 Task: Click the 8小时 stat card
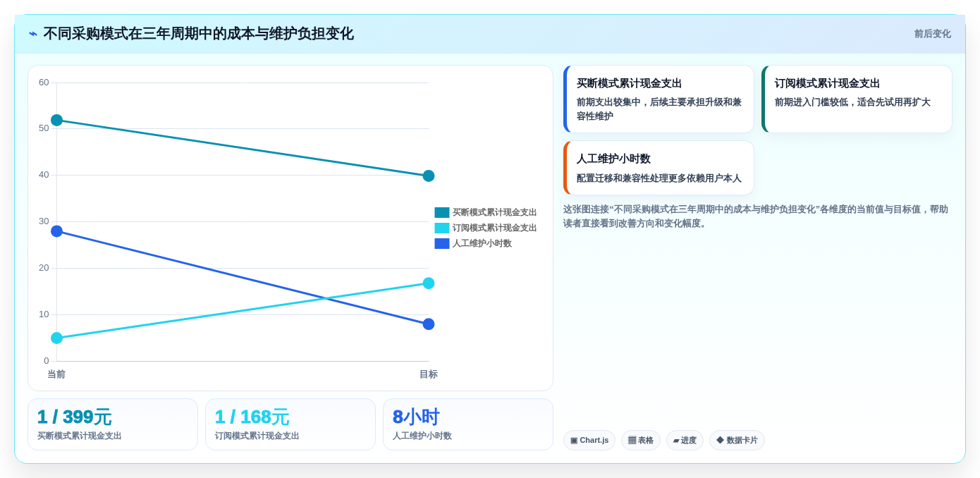pyautogui.click(x=468, y=424)
